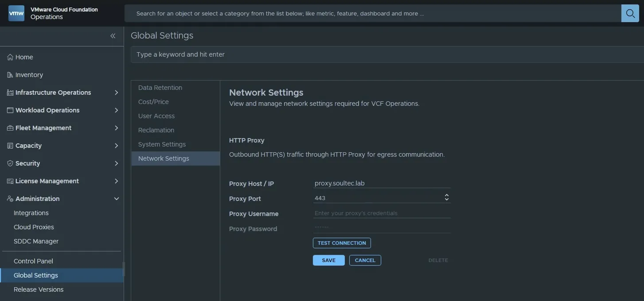Focus the settings keyword search field
644x301 pixels.
[x=387, y=54]
